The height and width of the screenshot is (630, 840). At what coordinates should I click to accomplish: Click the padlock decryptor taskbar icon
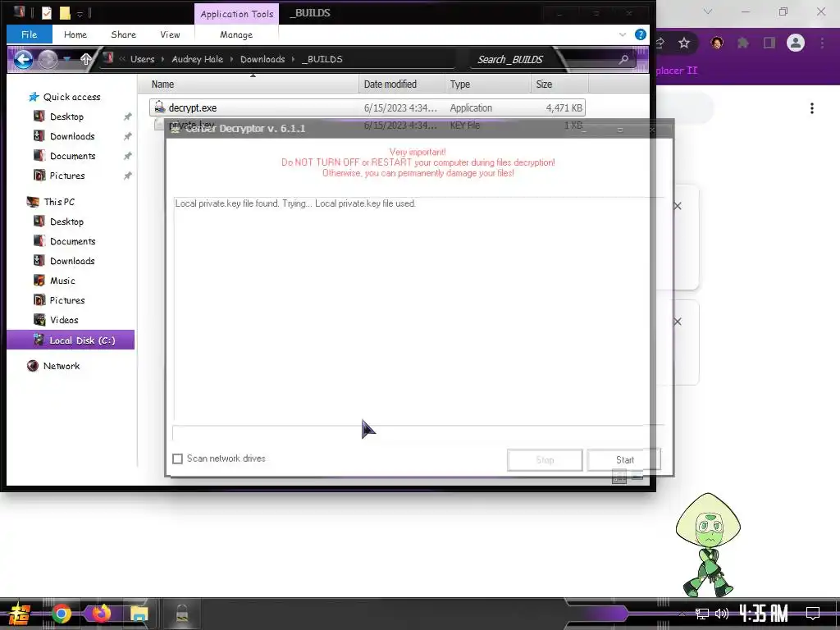[182, 614]
